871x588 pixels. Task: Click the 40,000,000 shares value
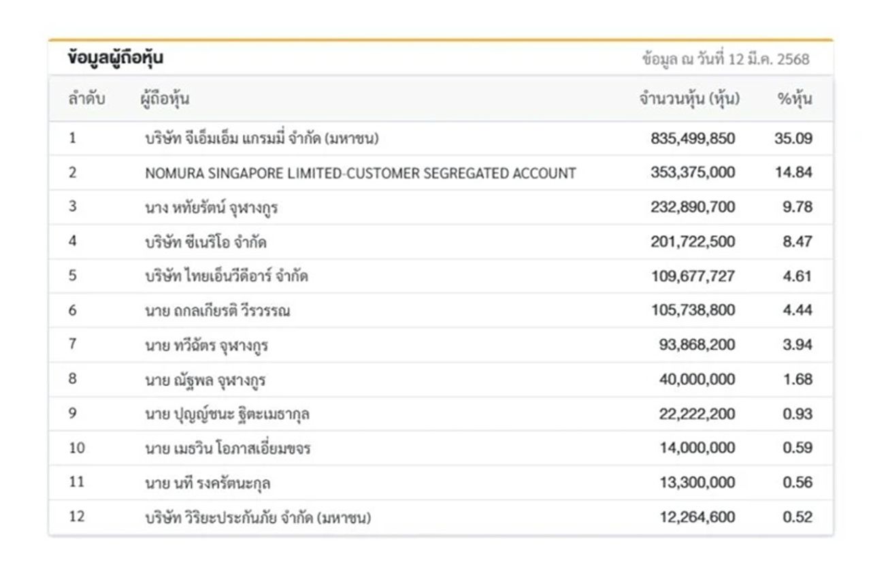click(697, 380)
